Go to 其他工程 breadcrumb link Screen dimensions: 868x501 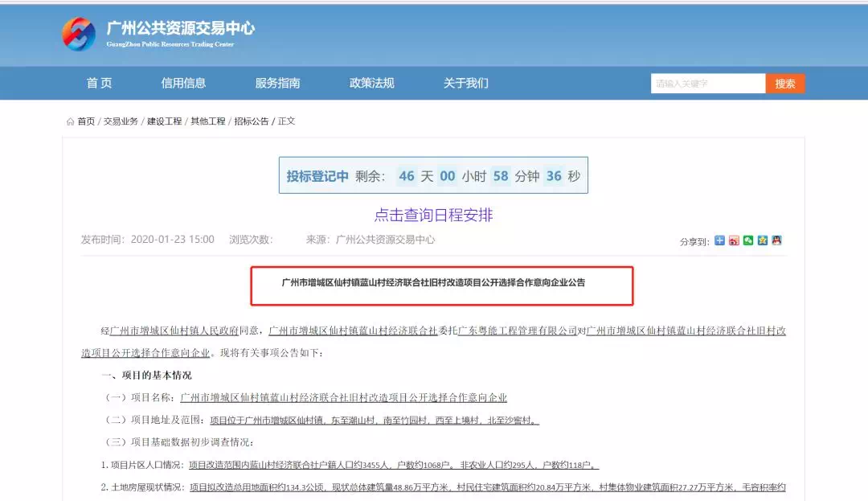[x=207, y=121]
